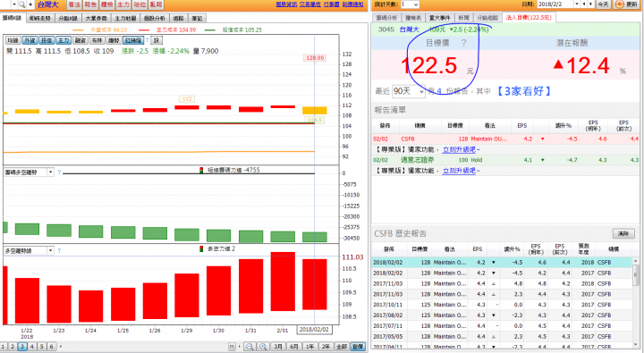The height and width of the screenshot is (353, 644).
Task: Switch to the 追蹤 tab
Action: [x=178, y=18]
